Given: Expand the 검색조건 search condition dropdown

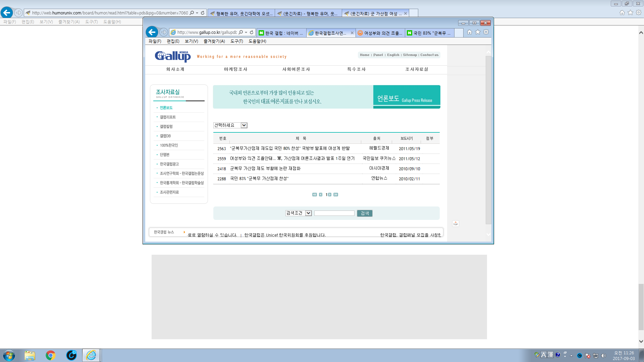Looking at the screenshot, I should [x=308, y=213].
